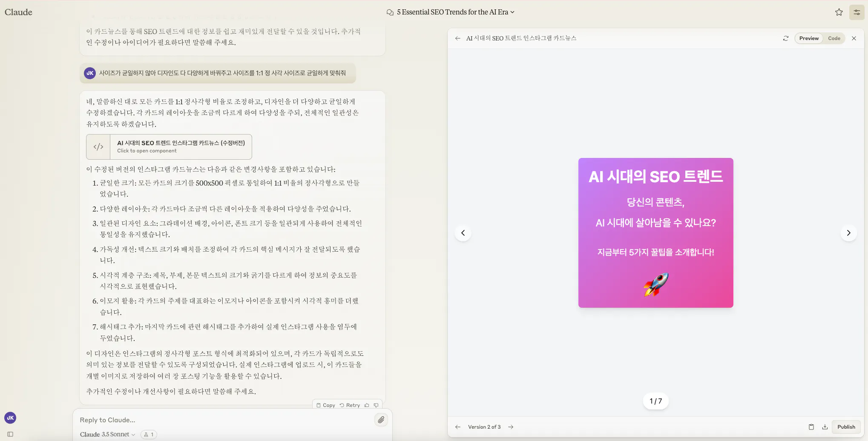
Task: Refresh the artifact preview
Action: pos(786,38)
